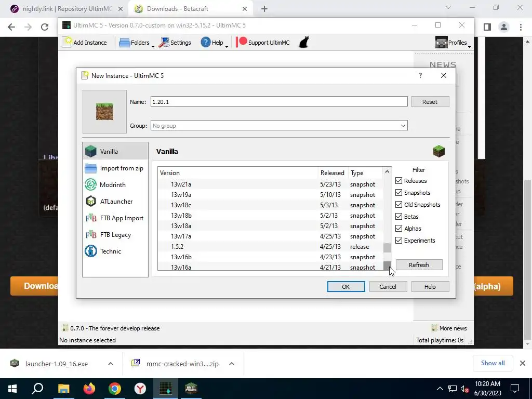Select FTB App Import source

coord(115,218)
